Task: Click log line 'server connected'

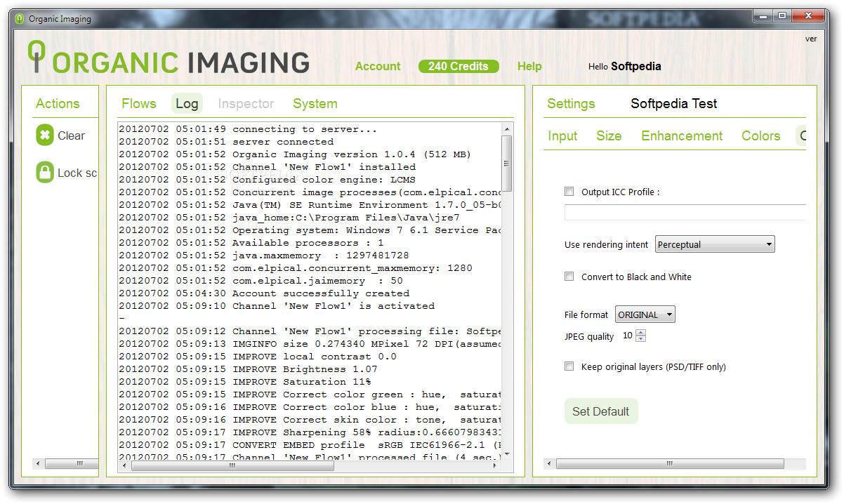Action: tap(226, 142)
